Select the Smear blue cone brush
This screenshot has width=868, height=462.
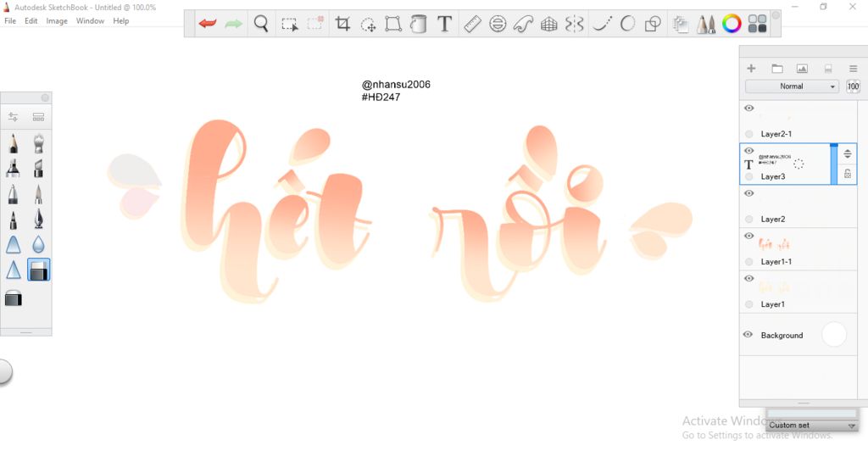point(14,244)
